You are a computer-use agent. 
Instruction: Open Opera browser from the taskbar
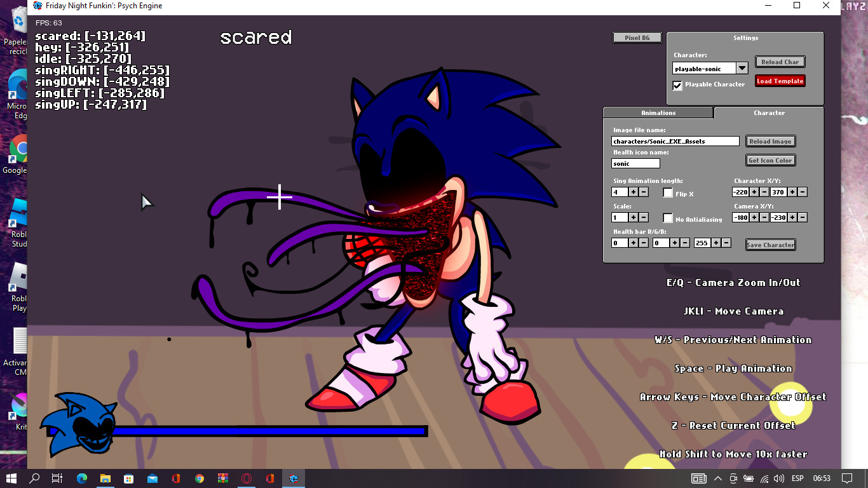point(247,478)
